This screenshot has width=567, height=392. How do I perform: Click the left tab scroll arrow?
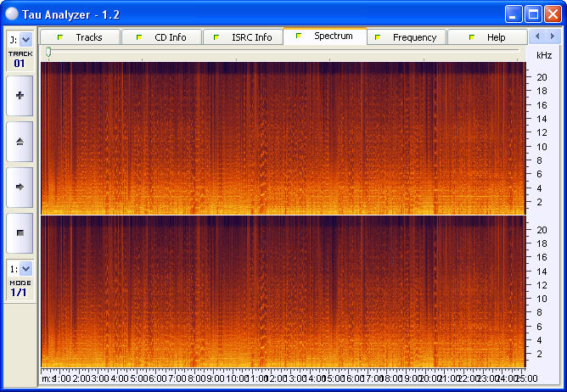(x=537, y=36)
